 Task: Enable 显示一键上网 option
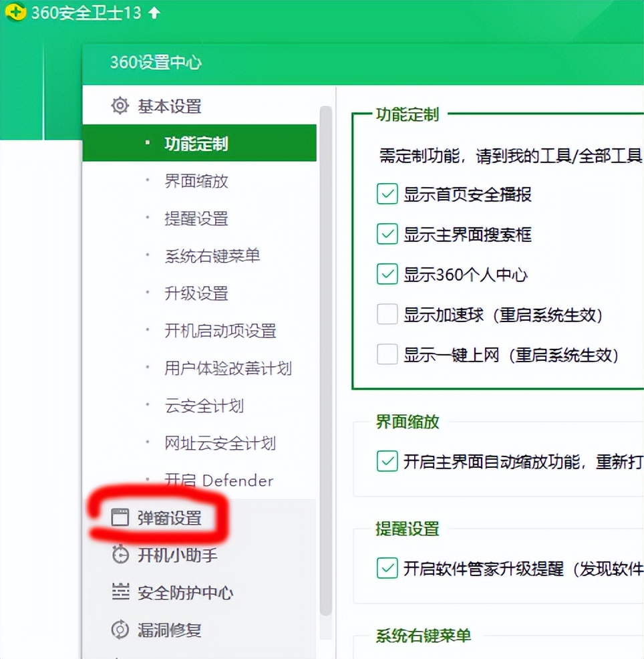(x=387, y=354)
